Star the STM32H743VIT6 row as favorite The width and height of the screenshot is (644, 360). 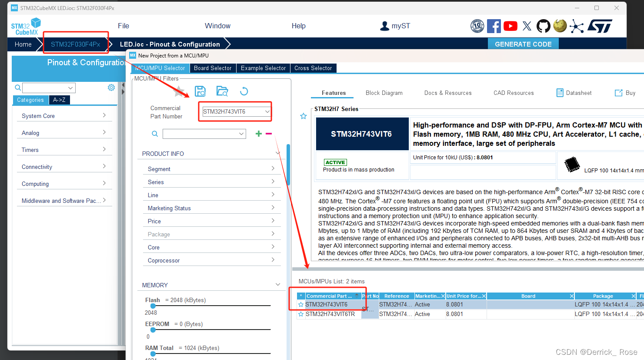coord(301,305)
